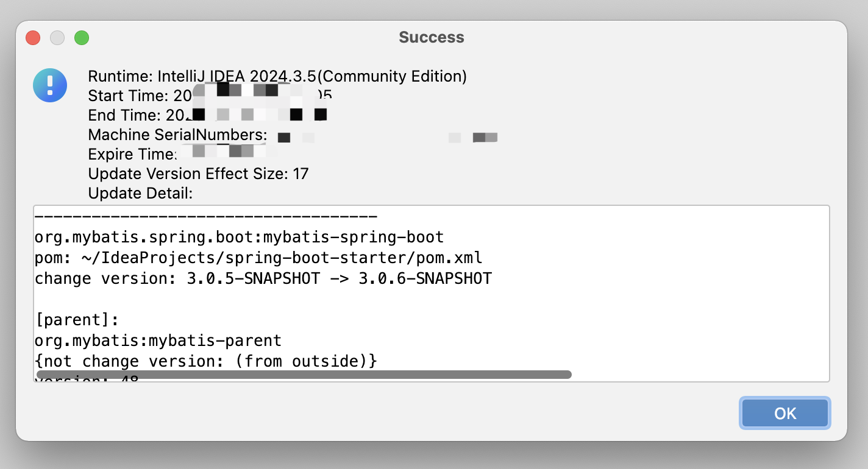Click '{not change version: (from outside)}' line
This screenshot has width=868, height=469.
(206, 361)
